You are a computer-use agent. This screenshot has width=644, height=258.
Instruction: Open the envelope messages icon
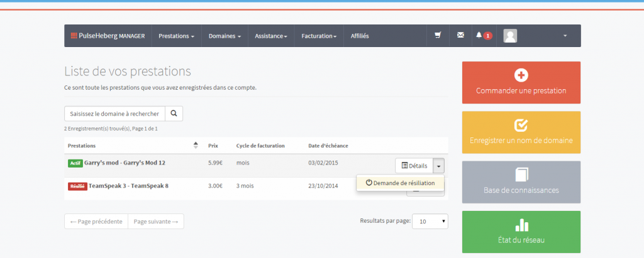pos(460,36)
